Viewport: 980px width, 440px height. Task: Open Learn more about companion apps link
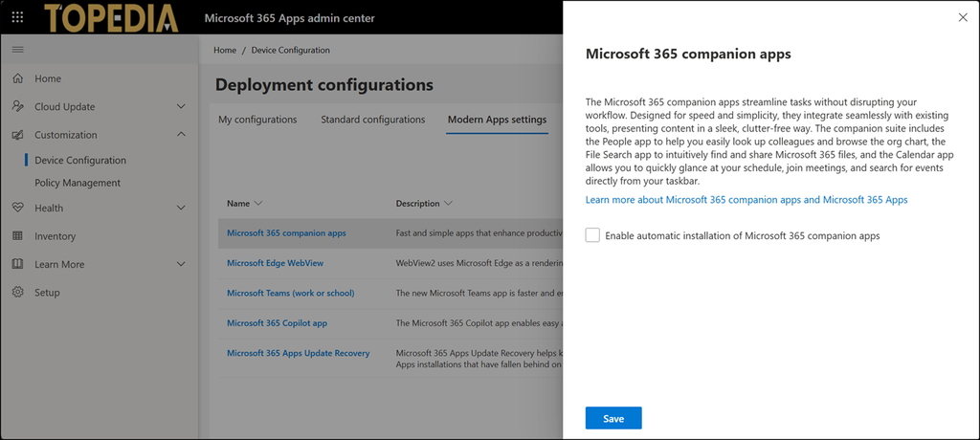(x=746, y=200)
